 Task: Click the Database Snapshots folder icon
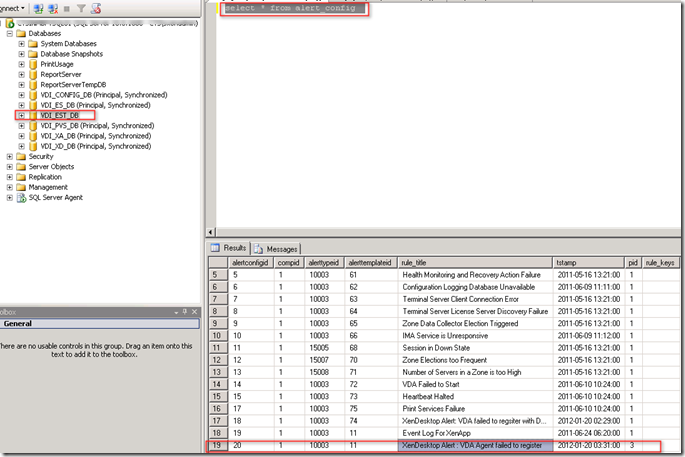point(33,54)
